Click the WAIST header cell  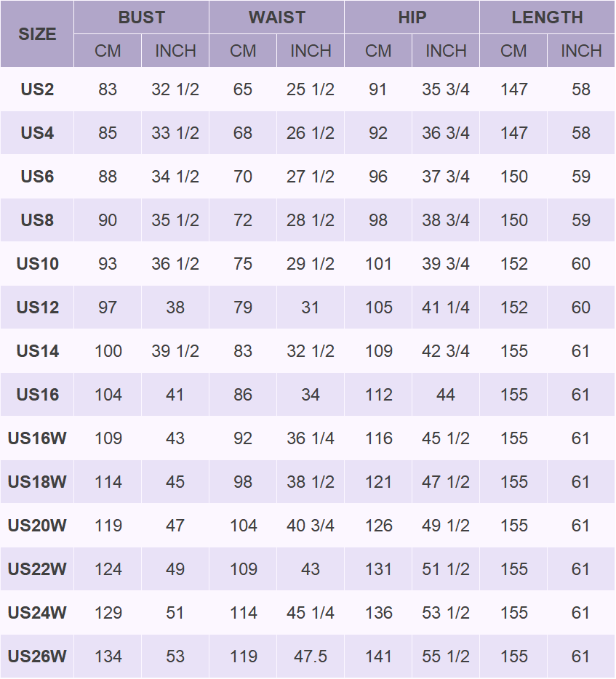(276, 17)
